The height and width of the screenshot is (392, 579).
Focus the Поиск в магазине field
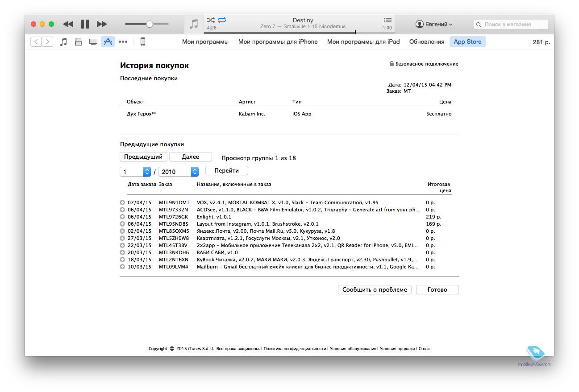[511, 25]
